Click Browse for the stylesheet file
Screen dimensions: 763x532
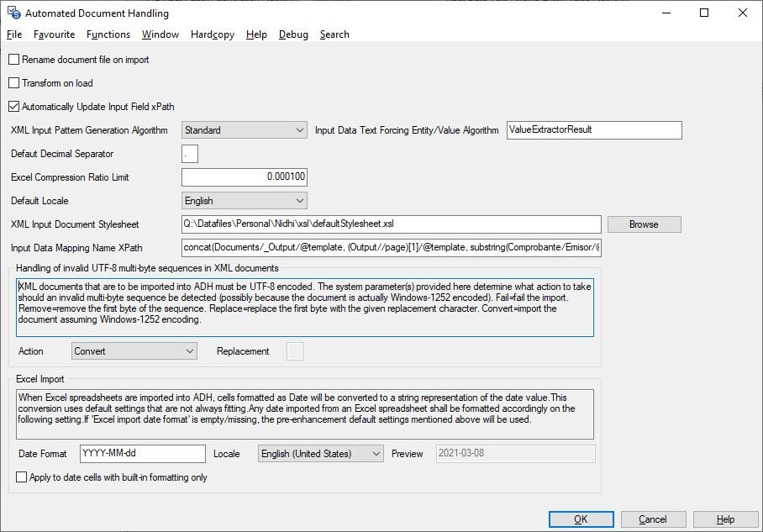(644, 224)
